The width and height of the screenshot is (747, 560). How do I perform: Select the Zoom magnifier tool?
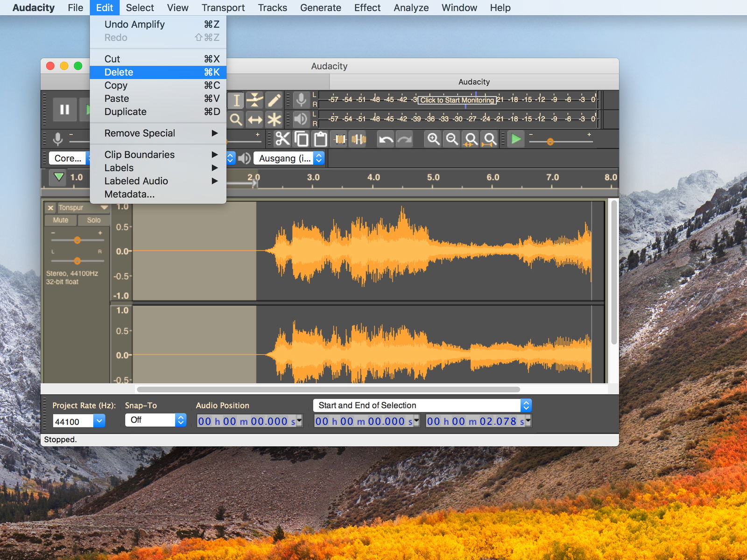236,119
